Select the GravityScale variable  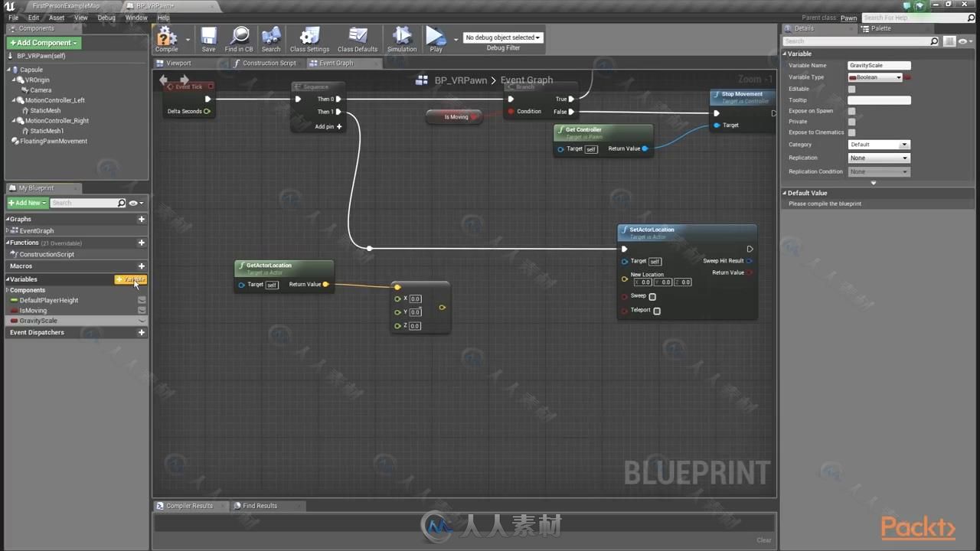pyautogui.click(x=75, y=321)
